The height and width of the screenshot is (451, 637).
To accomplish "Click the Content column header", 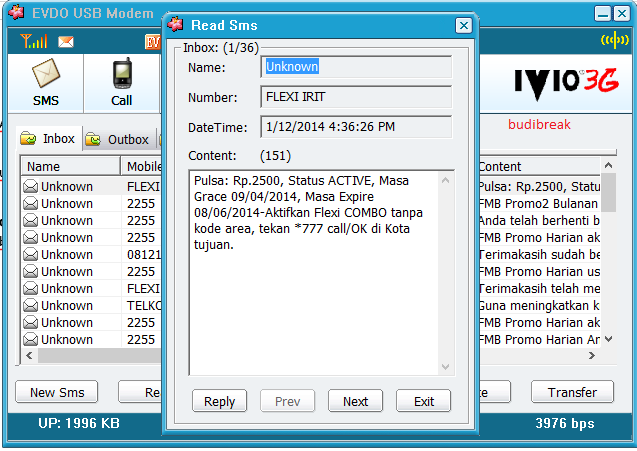I will 540,167.
